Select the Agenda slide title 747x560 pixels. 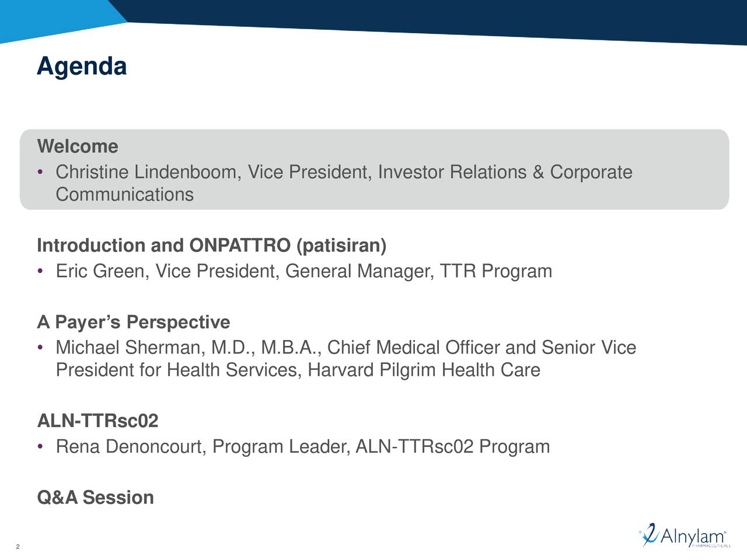tap(82, 66)
